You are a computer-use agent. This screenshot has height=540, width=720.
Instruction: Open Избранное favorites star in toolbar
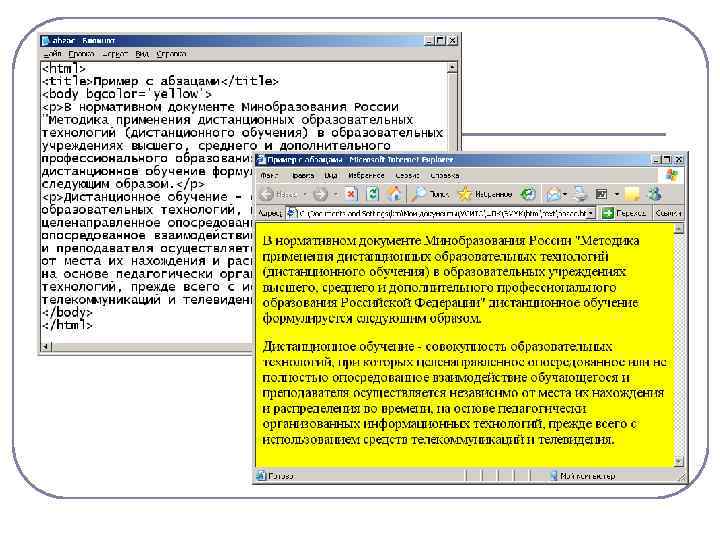click(x=485, y=194)
